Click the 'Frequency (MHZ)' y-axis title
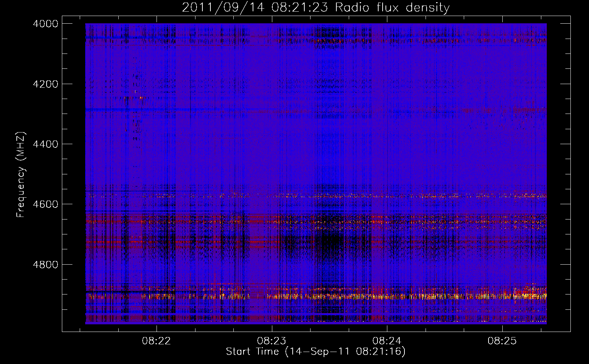 tap(21, 175)
